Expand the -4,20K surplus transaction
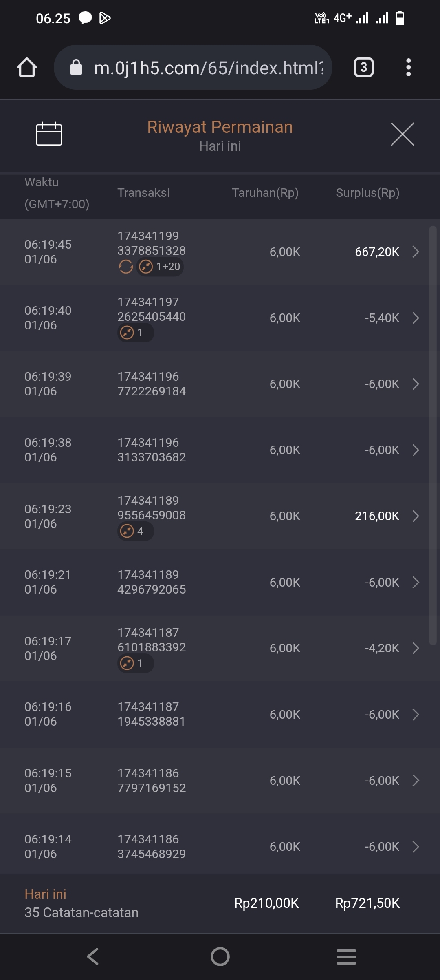The image size is (440, 980). pos(416,648)
